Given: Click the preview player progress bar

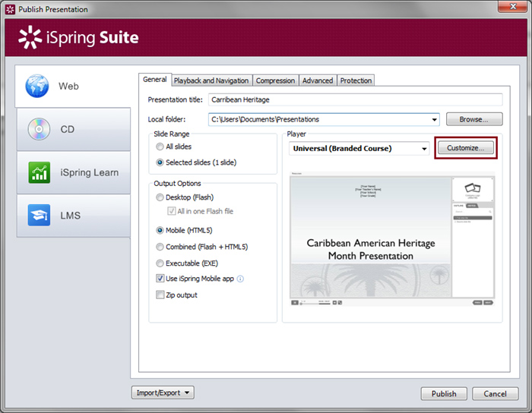Looking at the screenshot, I should [x=315, y=304].
